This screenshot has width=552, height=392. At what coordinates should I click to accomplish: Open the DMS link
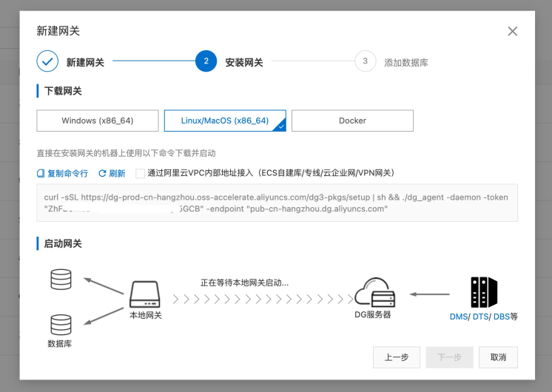(x=459, y=317)
